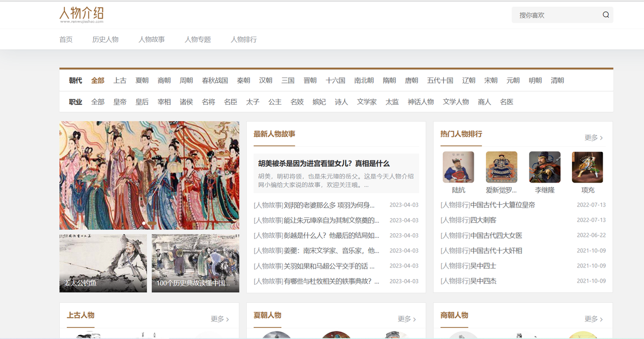Image resolution: width=644 pixels, height=339 pixels.
Task: Open the 100个历史典故 thumbnail
Action: tap(195, 263)
